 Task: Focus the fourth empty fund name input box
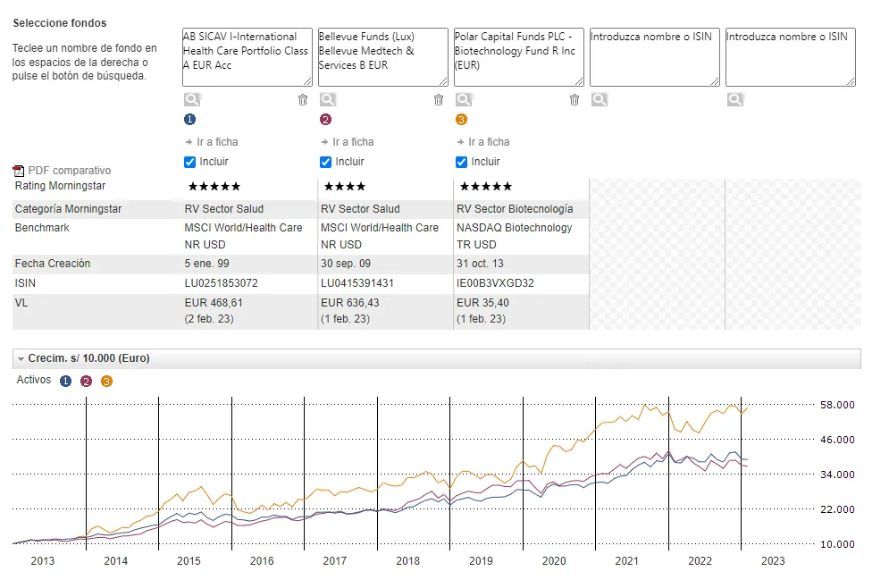coord(654,57)
